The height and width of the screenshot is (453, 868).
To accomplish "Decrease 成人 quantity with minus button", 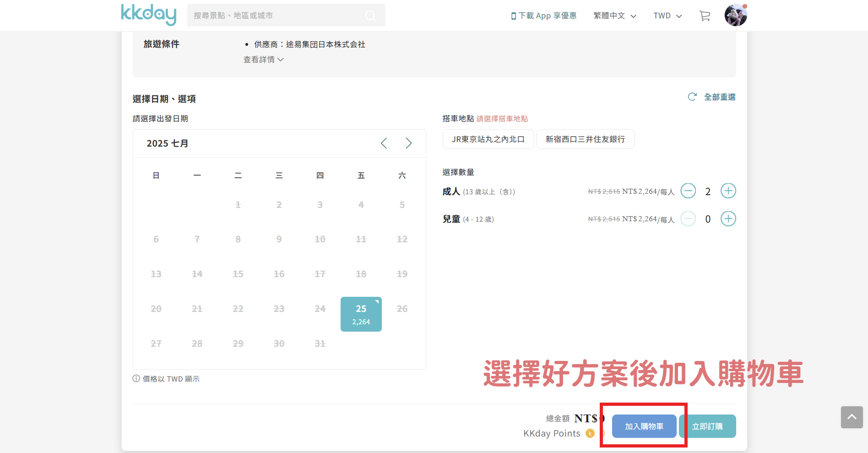I will coord(688,191).
